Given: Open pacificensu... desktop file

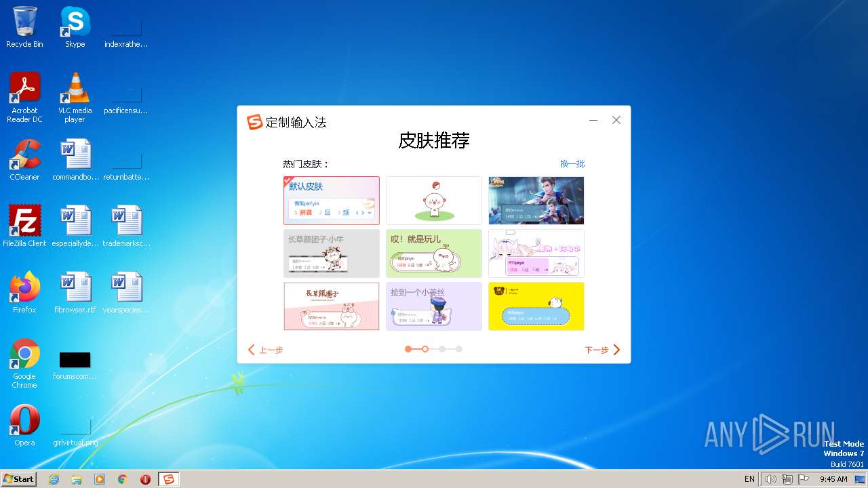Looking at the screenshot, I should click(126, 100).
